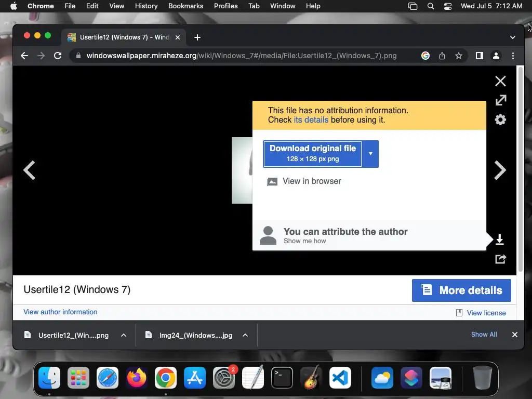Open Chrome three-dot menu

click(x=513, y=56)
